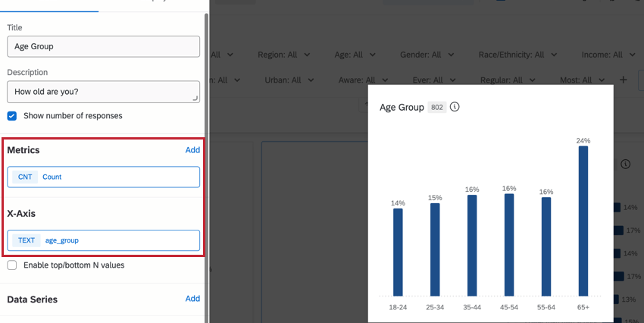Expand the Region filter dropdown
This screenshot has height=323, width=644.
[289, 55]
